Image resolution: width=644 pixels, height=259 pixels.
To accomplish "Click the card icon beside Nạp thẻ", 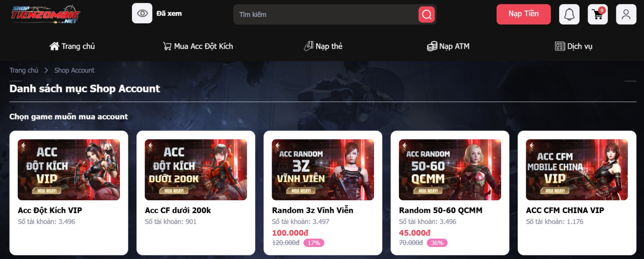I will click(x=309, y=46).
